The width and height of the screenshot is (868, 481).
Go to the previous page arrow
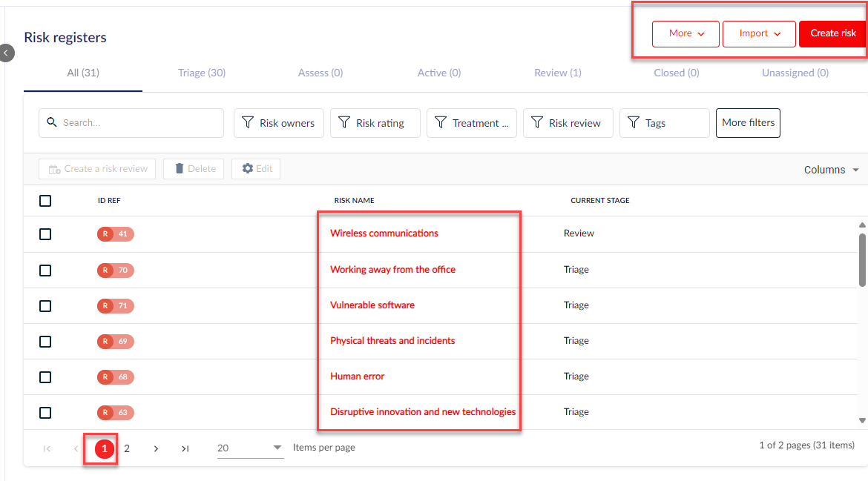76,448
